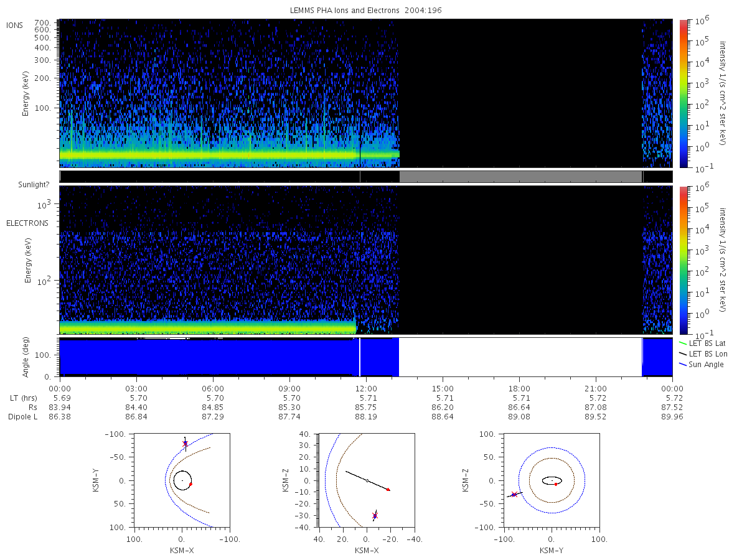
Task: Click the electrons panel color scale bar
Action: (683, 260)
